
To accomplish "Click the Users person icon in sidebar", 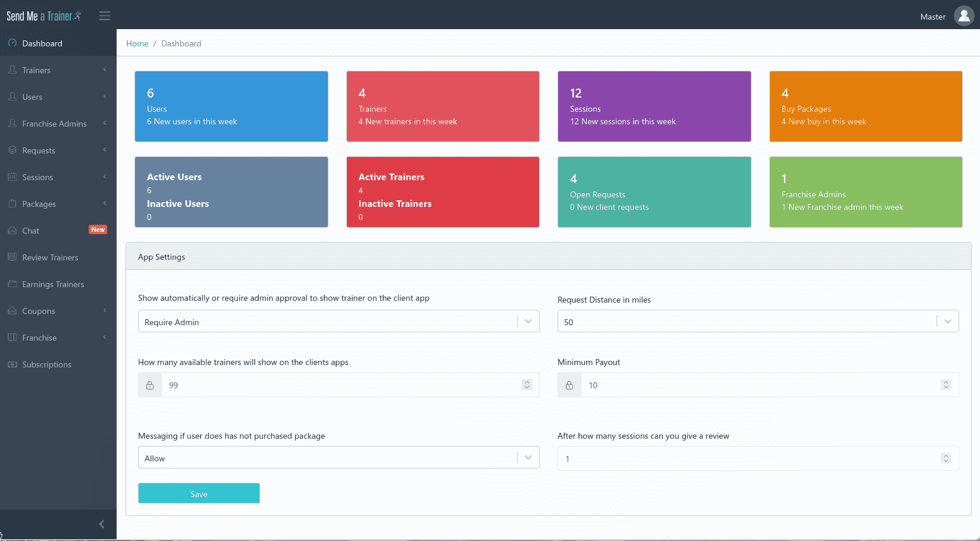I will [x=12, y=96].
